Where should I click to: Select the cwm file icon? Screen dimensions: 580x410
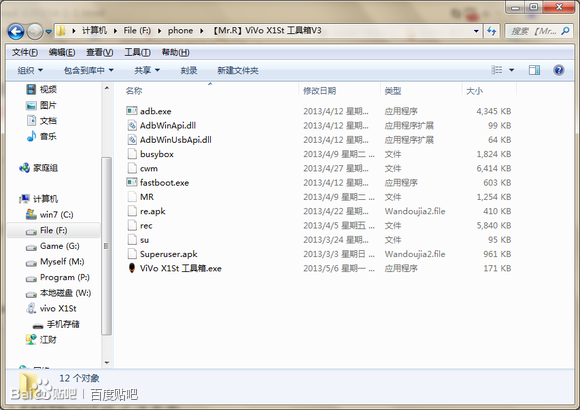(x=132, y=168)
